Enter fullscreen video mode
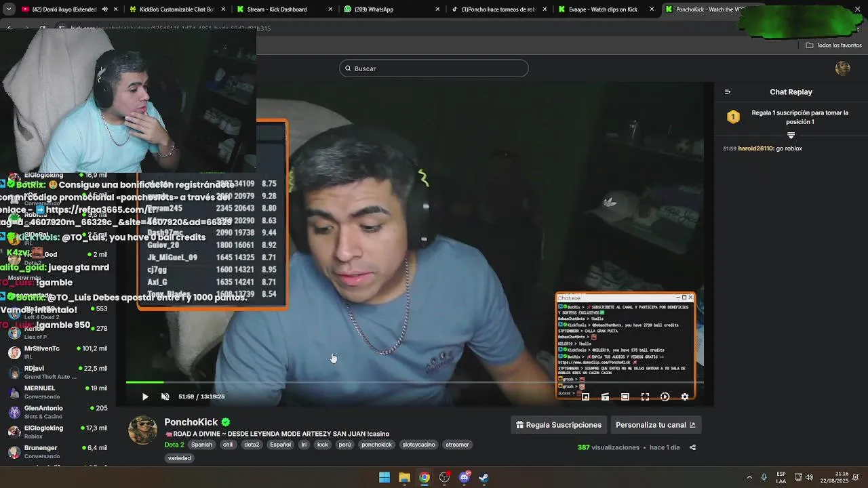This screenshot has width=868, height=488. click(x=645, y=397)
